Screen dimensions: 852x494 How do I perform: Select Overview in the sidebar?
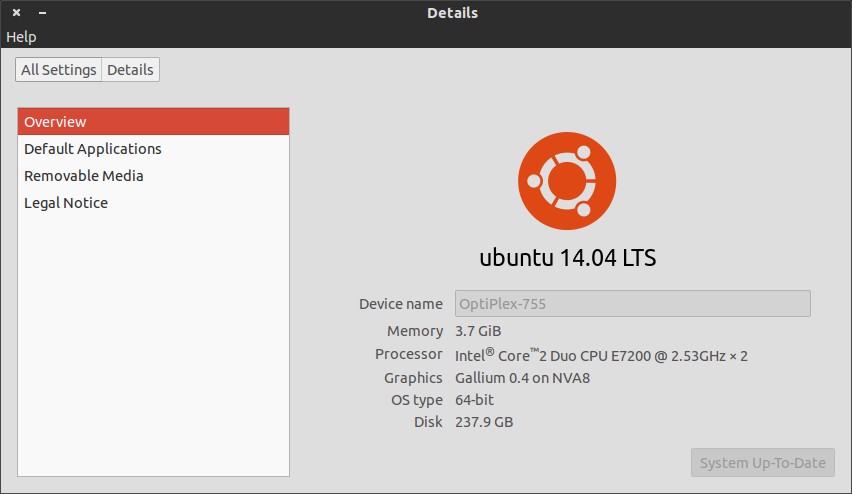click(x=153, y=122)
